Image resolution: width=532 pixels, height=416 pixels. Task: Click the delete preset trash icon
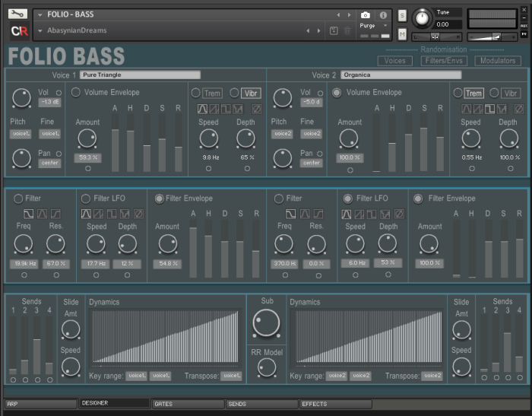(347, 30)
